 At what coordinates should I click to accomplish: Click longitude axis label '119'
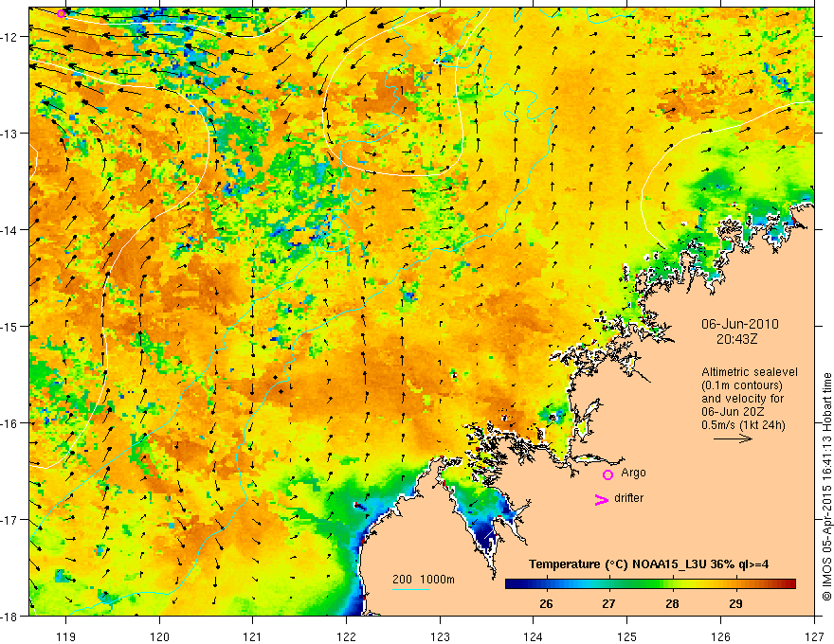66,636
